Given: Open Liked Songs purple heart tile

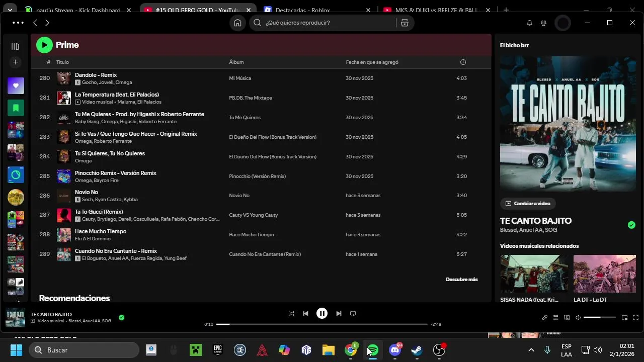Looking at the screenshot, I should click(x=16, y=85).
